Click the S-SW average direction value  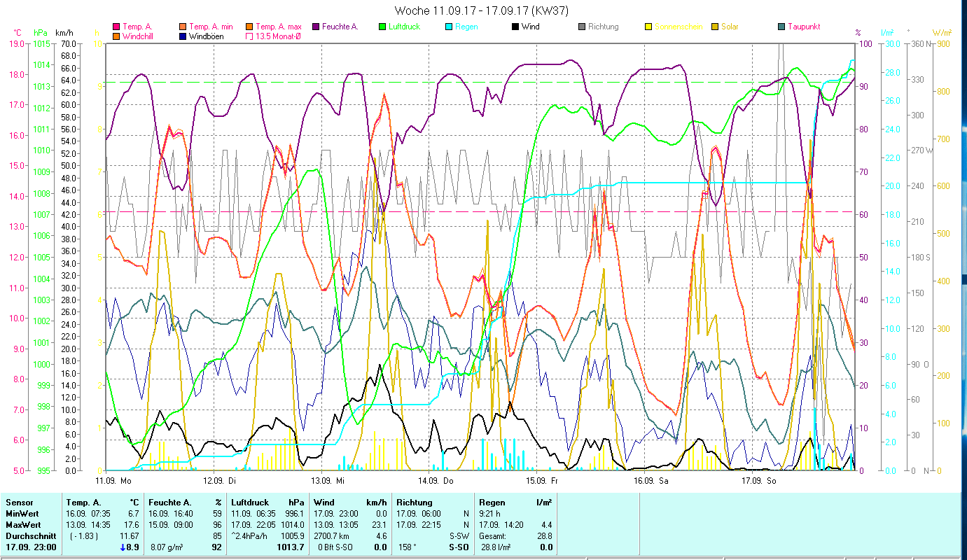click(458, 536)
